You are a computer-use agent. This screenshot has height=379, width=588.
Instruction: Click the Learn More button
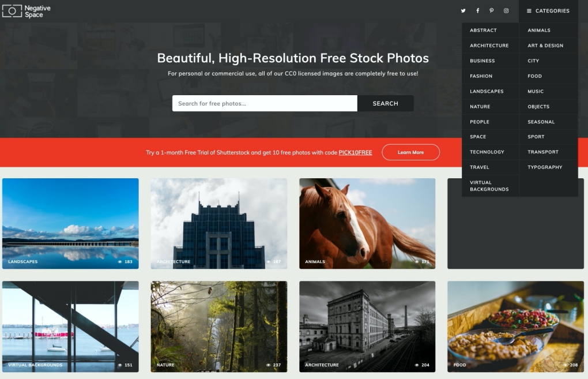(410, 152)
